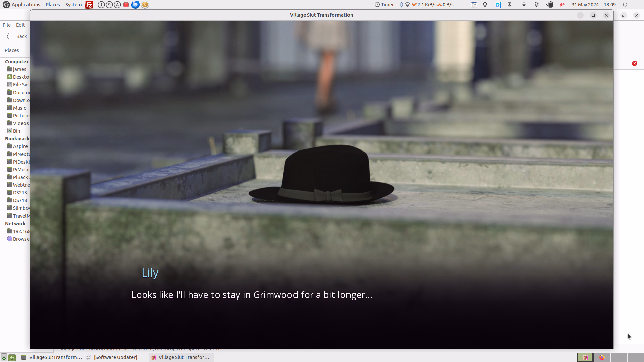644x362 pixels.
Task: Open the TravelMate bookmark
Action: coord(18,216)
